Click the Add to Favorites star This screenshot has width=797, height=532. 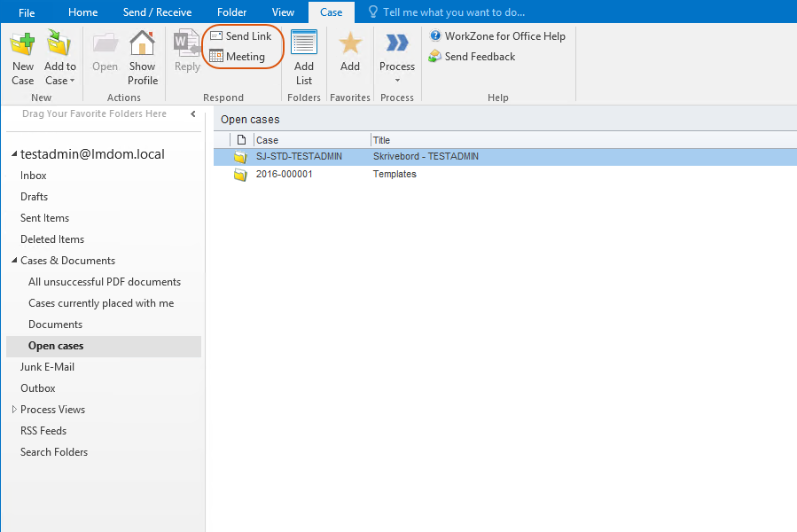point(350,44)
